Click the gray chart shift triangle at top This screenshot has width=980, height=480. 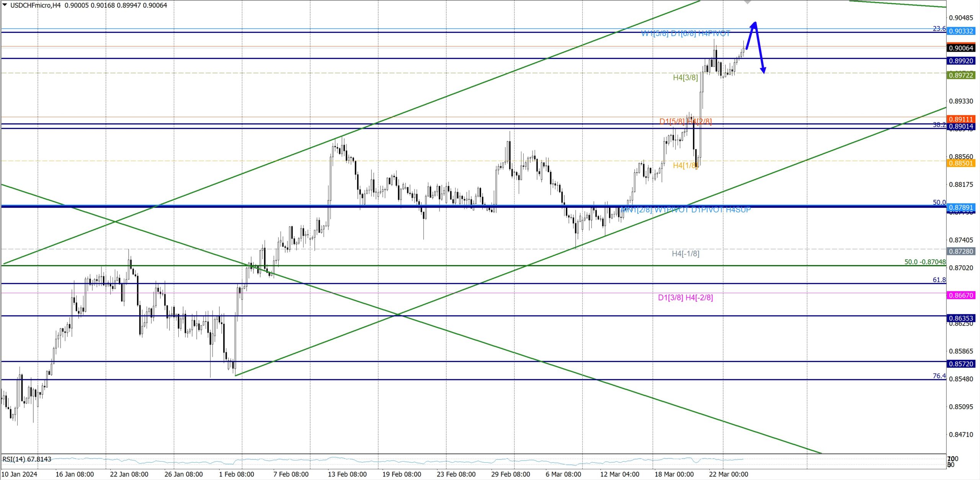[747, 2]
